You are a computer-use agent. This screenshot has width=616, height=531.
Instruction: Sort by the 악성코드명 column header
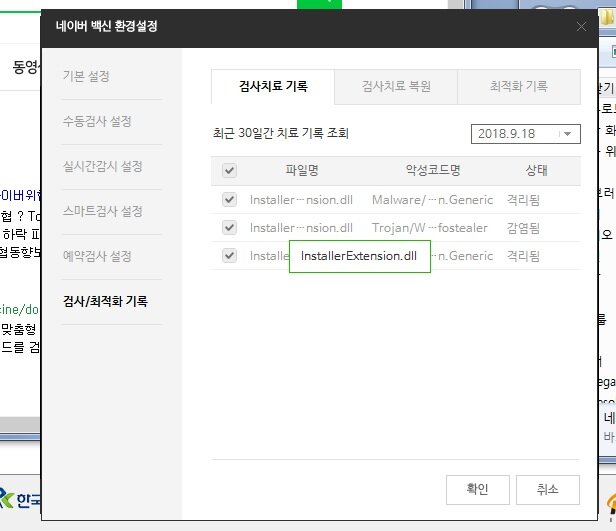click(433, 170)
